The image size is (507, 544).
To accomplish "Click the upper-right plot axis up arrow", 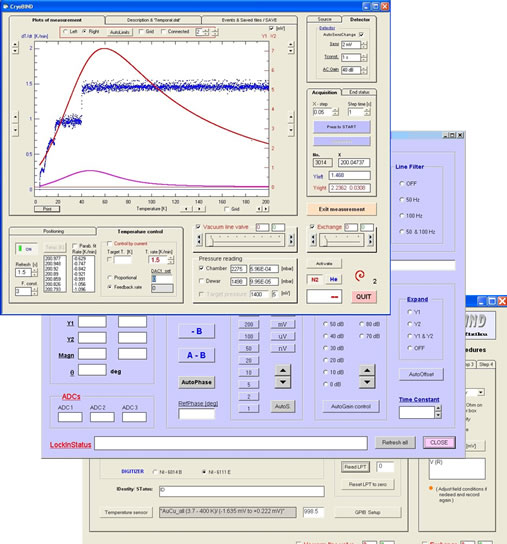I will coord(291,44).
